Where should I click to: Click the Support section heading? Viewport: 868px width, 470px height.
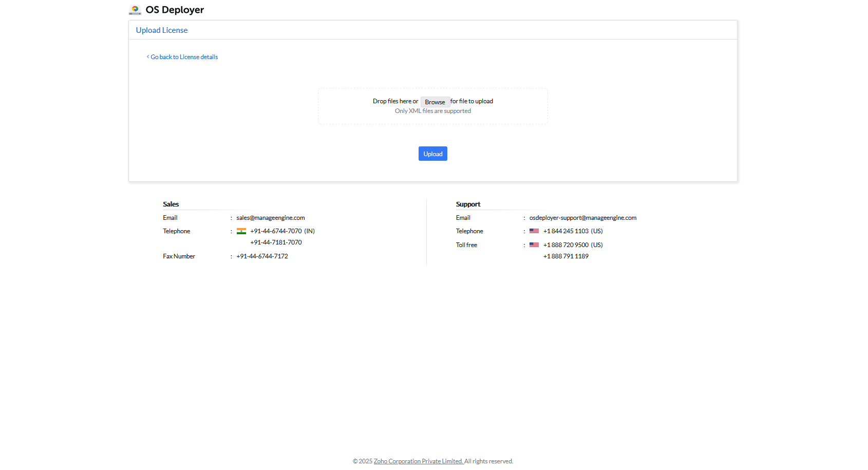pos(468,204)
